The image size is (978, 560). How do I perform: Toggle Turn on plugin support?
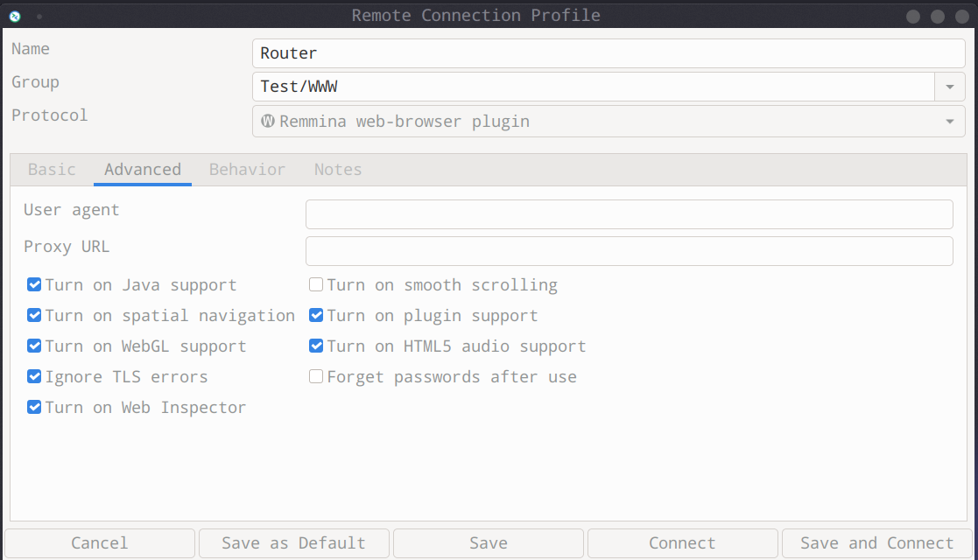coord(316,316)
